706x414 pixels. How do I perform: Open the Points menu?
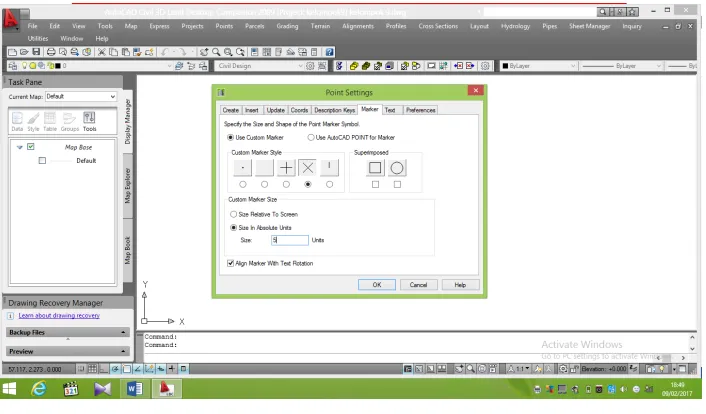pyautogui.click(x=224, y=26)
